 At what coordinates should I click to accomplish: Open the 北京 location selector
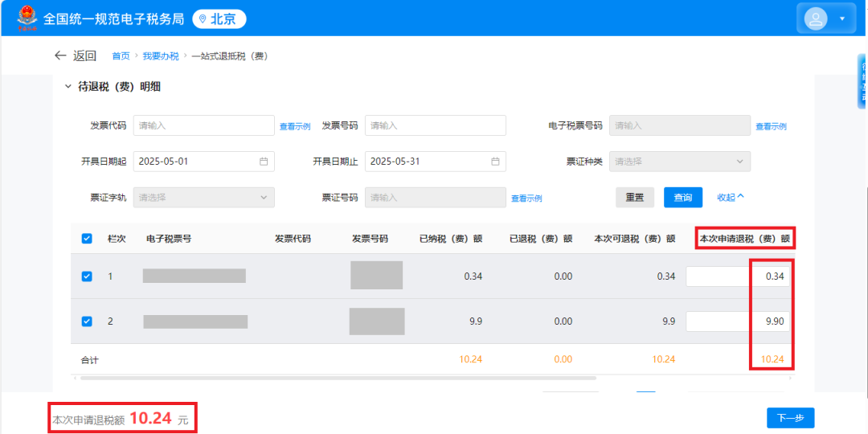[x=219, y=19]
